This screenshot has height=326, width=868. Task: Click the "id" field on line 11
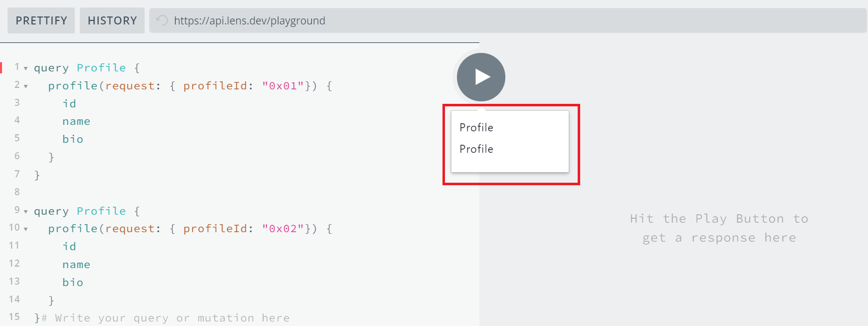pyautogui.click(x=69, y=246)
